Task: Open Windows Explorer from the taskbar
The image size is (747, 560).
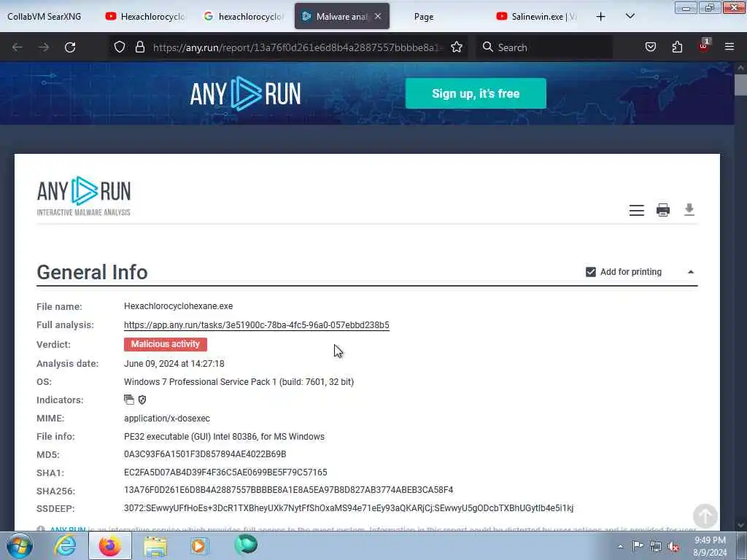Action: pos(155,545)
